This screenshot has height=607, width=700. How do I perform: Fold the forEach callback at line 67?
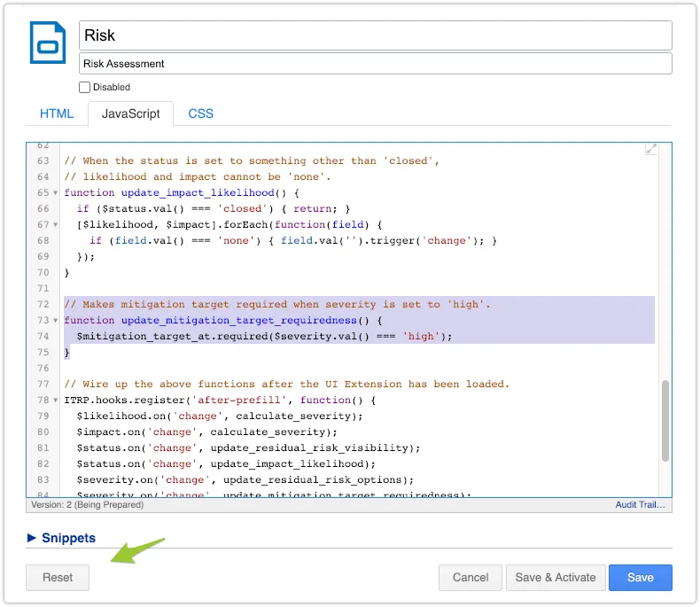pos(55,224)
